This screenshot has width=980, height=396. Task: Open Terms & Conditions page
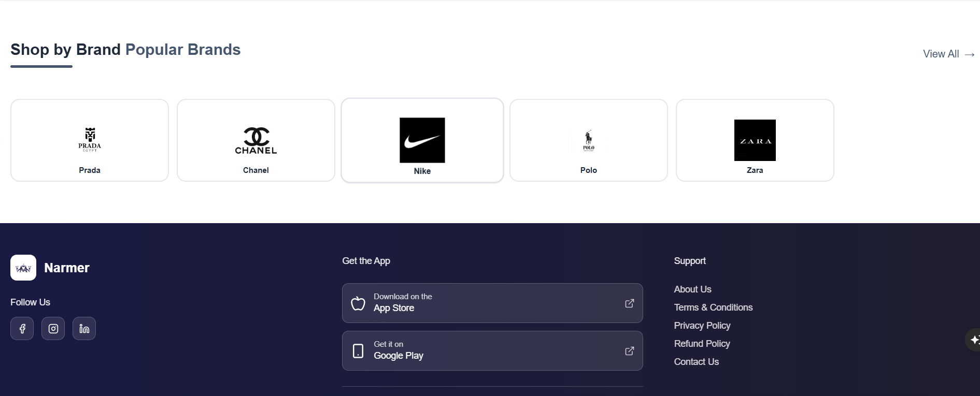(x=713, y=307)
